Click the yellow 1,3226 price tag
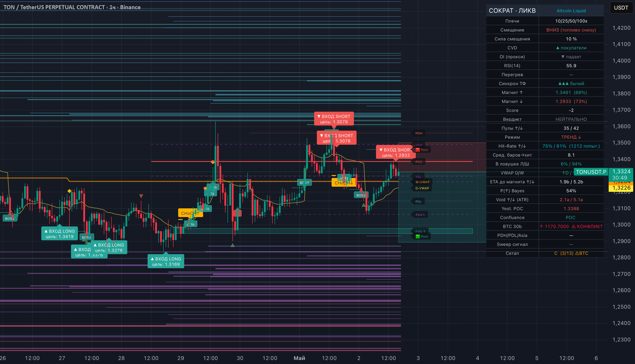Viewport: 635px width, 364px height. click(621, 188)
